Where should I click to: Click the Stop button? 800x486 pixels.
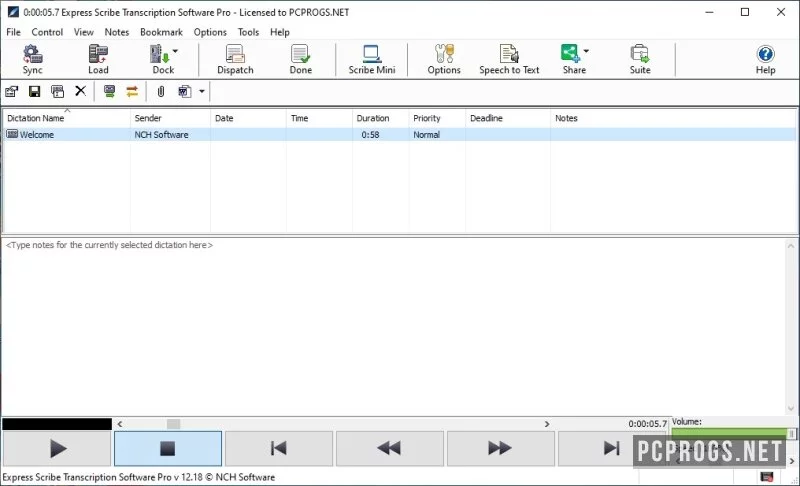(168, 449)
